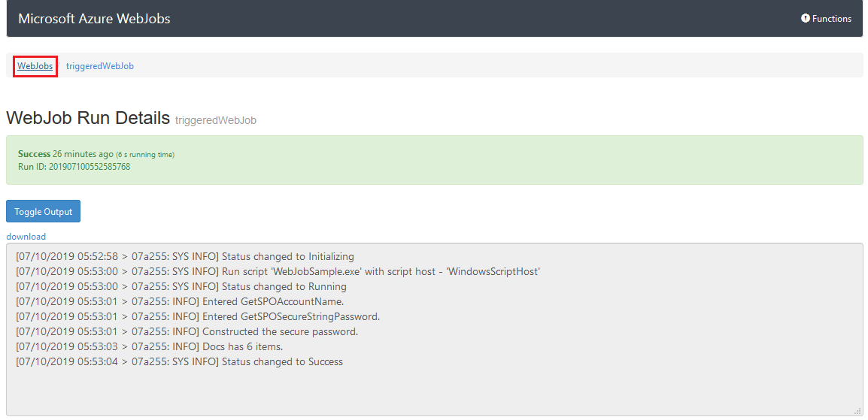868x420 pixels.
Task: Click the 'Entered GetSPOAccountName' log line
Action: pos(180,302)
